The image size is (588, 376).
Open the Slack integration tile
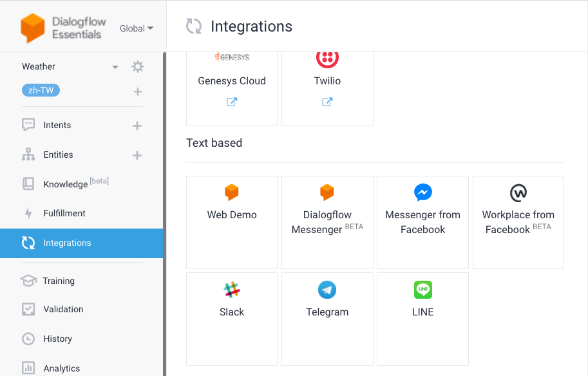click(232, 319)
